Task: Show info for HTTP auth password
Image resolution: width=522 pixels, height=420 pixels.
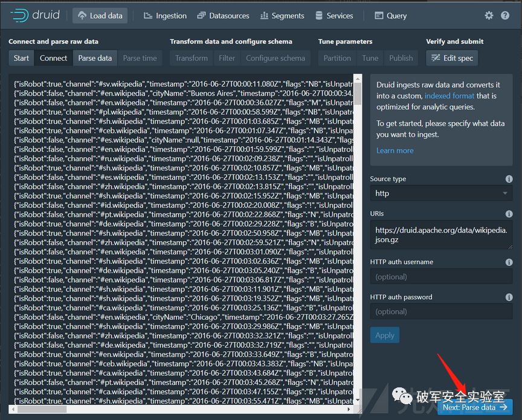Action: 509,297
